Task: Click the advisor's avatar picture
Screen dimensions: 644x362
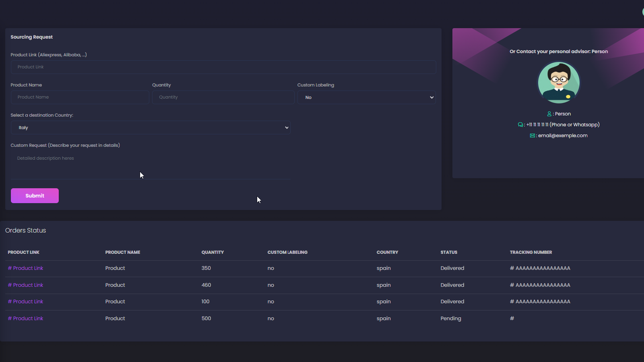Action: [x=558, y=82]
